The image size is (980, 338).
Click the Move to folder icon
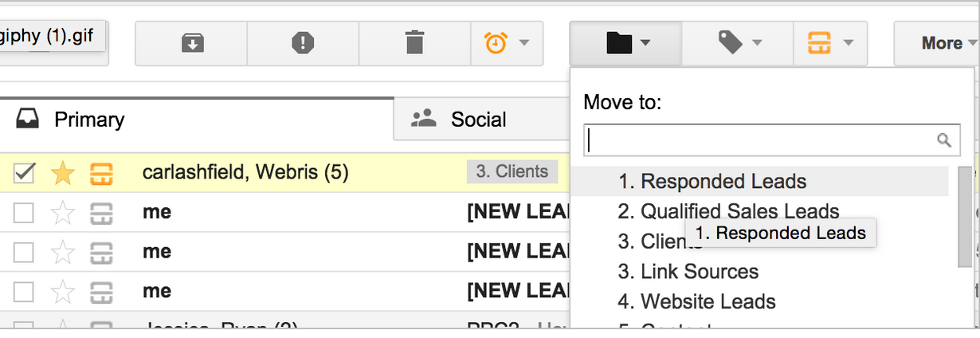pyautogui.click(x=627, y=43)
